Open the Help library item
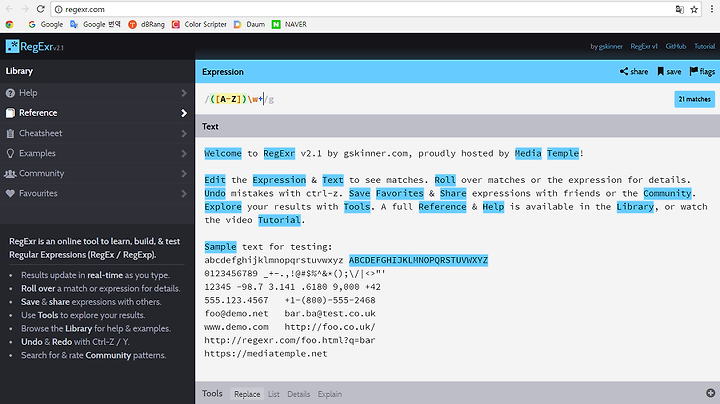Viewport: 720px width, 404px height. pyautogui.click(x=97, y=93)
